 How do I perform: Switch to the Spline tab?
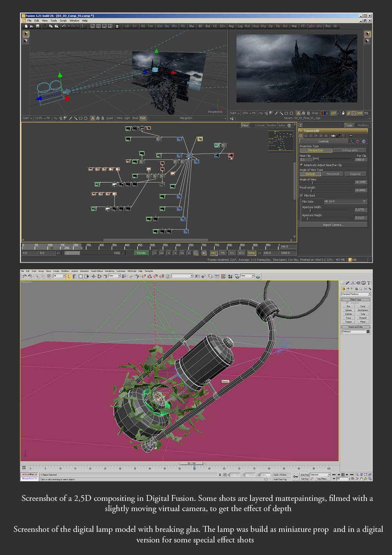pos(281,125)
